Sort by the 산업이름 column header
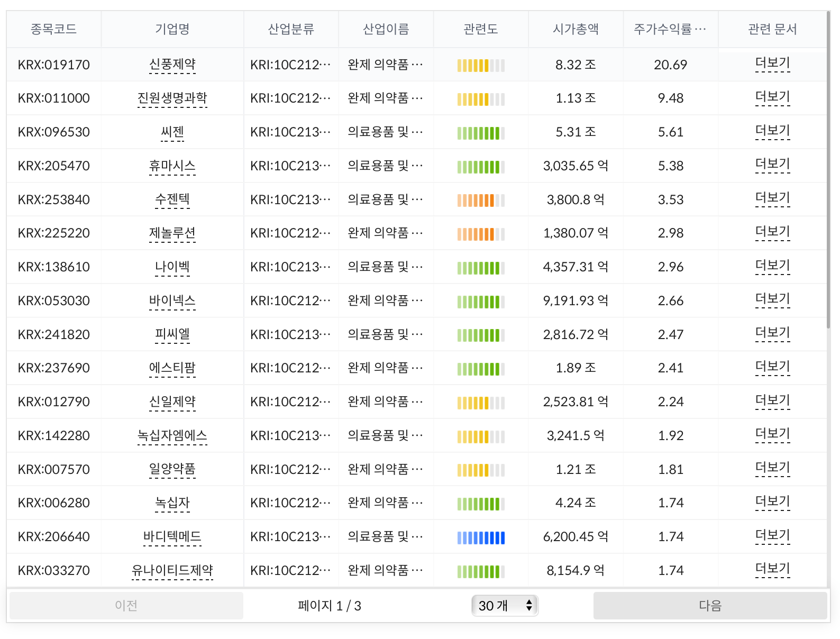Image resolution: width=840 pixels, height=639 pixels. point(386,29)
